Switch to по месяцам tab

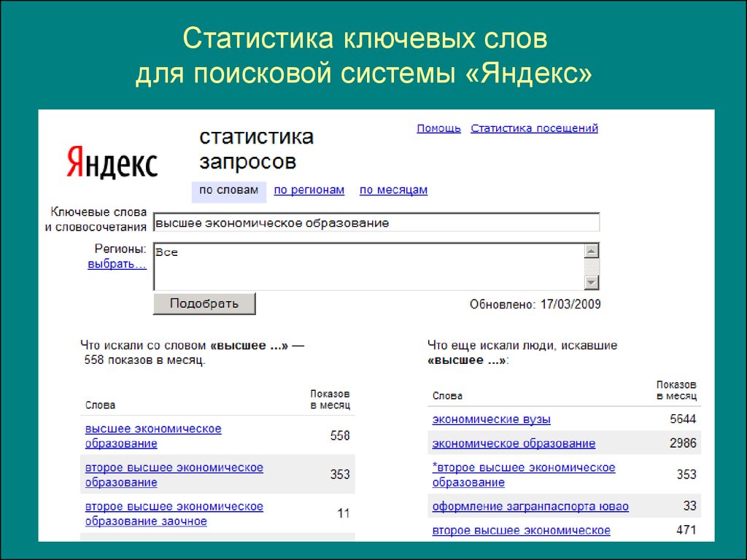[393, 190]
